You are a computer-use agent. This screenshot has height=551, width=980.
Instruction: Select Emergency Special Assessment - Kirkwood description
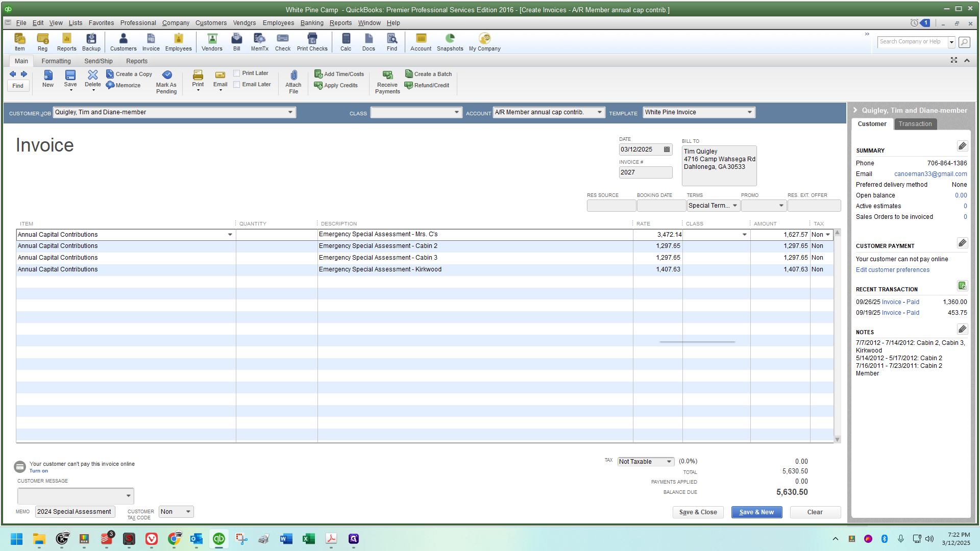tap(380, 269)
